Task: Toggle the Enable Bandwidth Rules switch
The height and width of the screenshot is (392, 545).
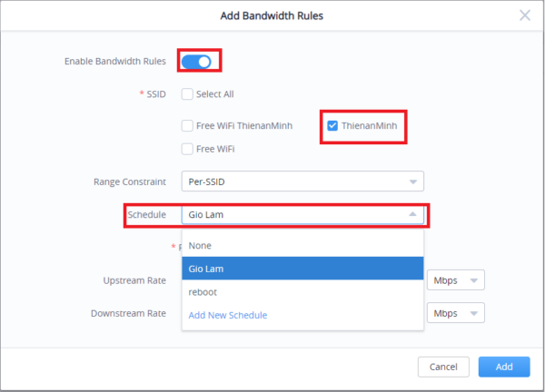Action: tap(196, 62)
